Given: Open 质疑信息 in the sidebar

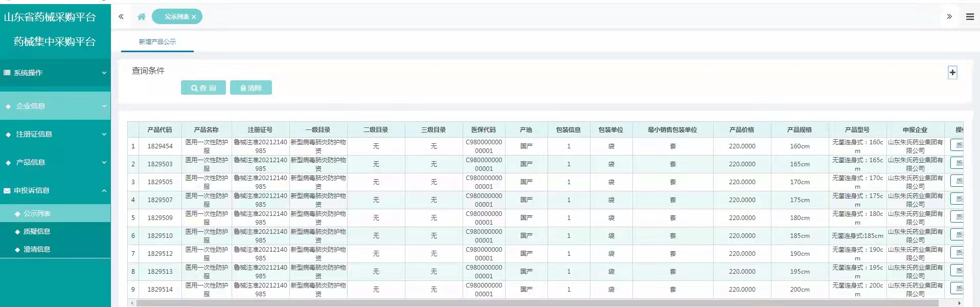Looking at the screenshot, I should click(x=37, y=231).
